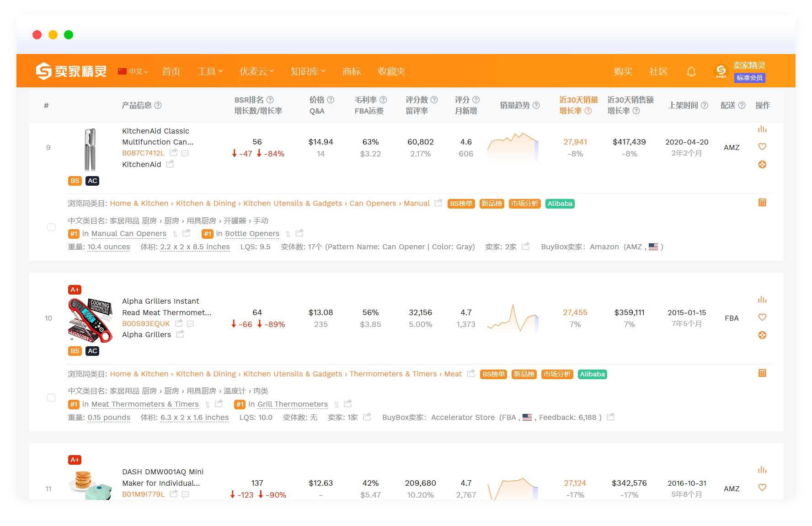Open external link after Manual category path
Screen dimensions: 812x526
click(438, 203)
